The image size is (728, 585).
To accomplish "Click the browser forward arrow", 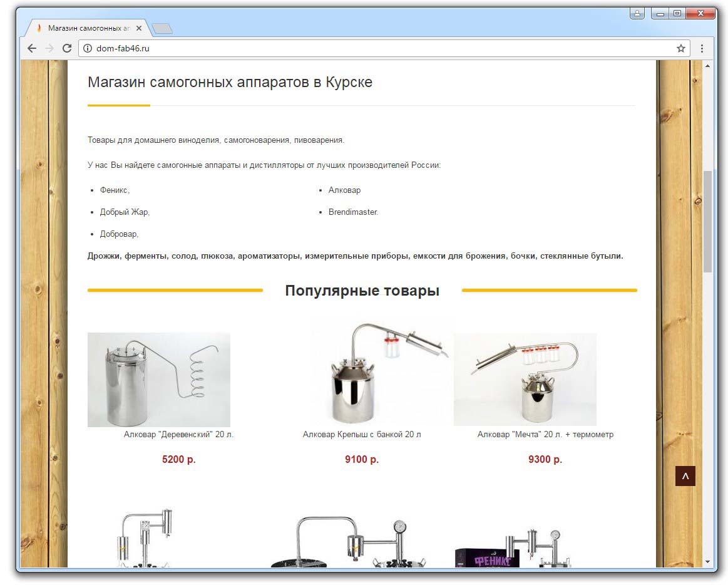I will (x=49, y=48).
